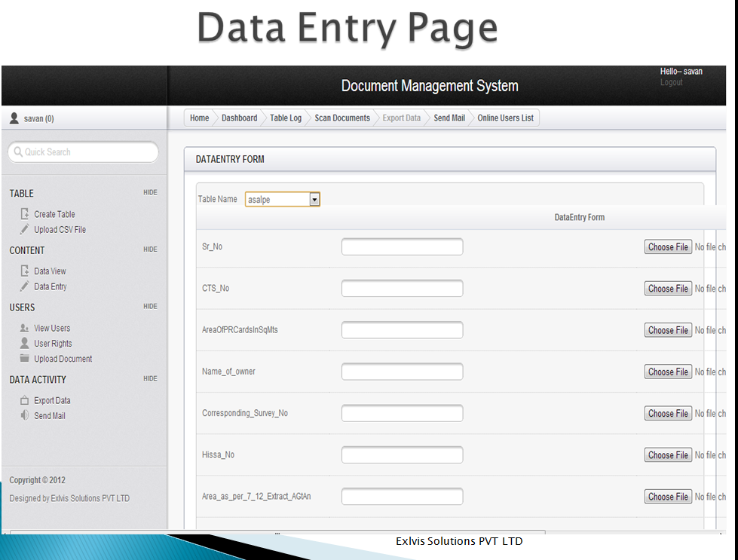The image size is (738, 560).
Task: Hide the TABLE sidebar section
Action: [150, 193]
